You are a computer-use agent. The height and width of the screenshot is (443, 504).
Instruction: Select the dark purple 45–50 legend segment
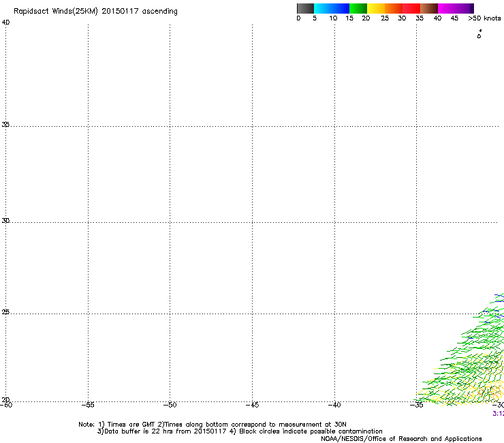pos(464,8)
